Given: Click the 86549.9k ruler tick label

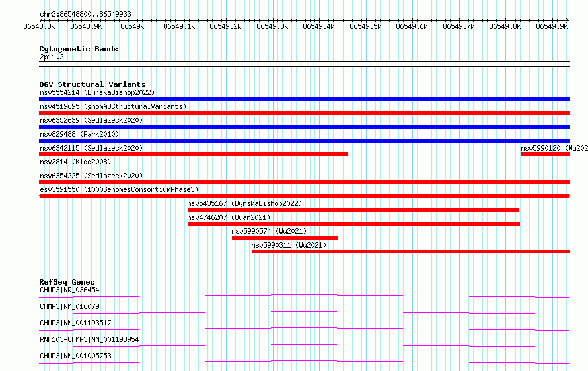Looking at the screenshot, I should coord(552,26).
